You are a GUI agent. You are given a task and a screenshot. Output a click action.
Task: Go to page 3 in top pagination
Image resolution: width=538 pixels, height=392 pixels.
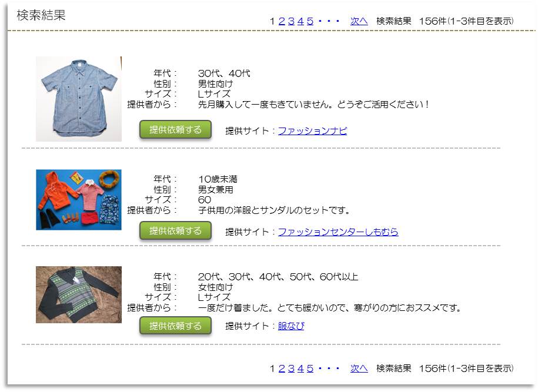pyautogui.click(x=291, y=21)
